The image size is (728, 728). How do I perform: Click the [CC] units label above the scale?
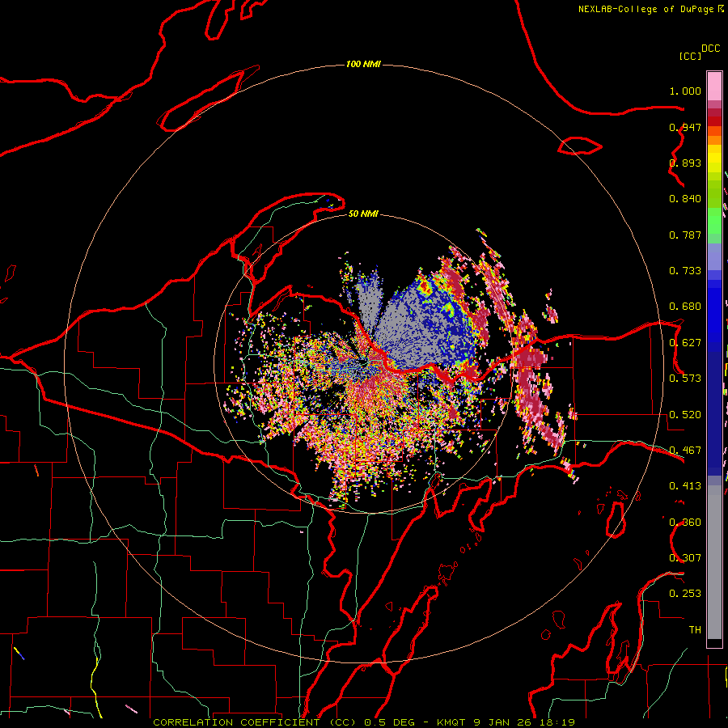coord(691,56)
